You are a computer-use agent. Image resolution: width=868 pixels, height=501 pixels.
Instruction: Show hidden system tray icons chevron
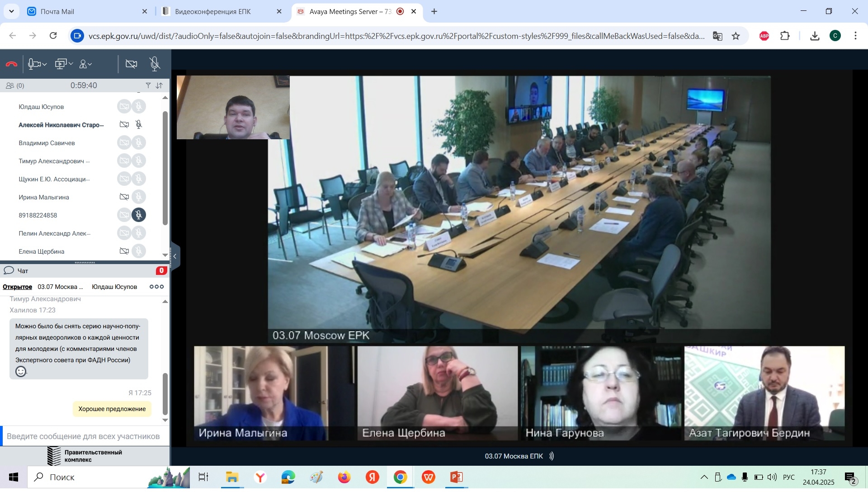(704, 477)
